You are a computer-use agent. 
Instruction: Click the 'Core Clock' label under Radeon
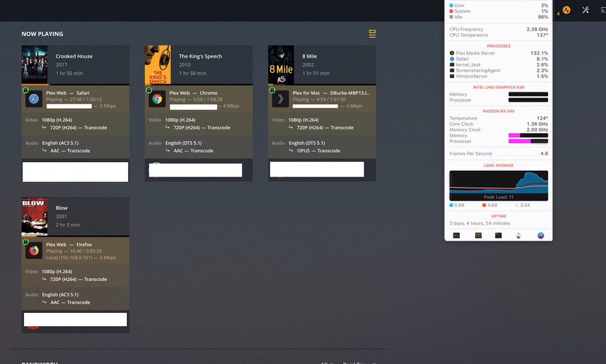(461, 124)
